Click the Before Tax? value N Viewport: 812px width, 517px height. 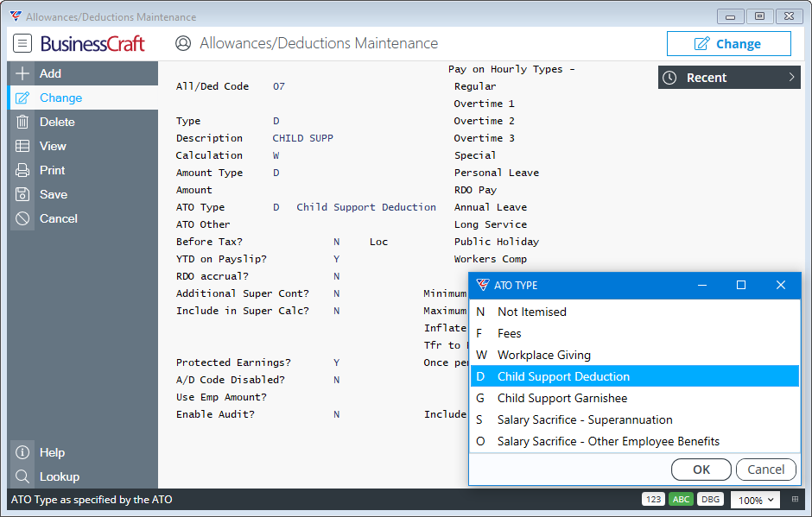click(x=337, y=242)
